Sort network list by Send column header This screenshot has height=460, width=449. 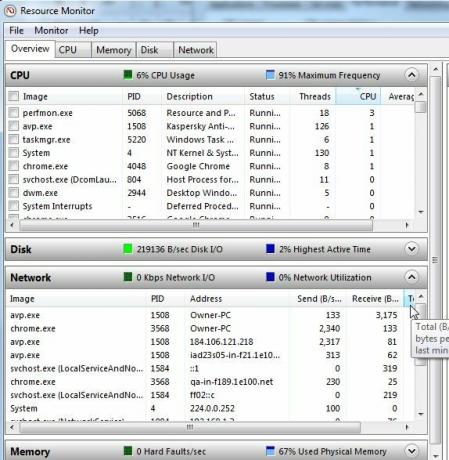(x=318, y=299)
